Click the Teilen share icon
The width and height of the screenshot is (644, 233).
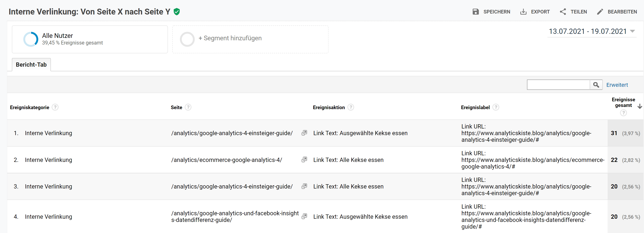coord(563,11)
